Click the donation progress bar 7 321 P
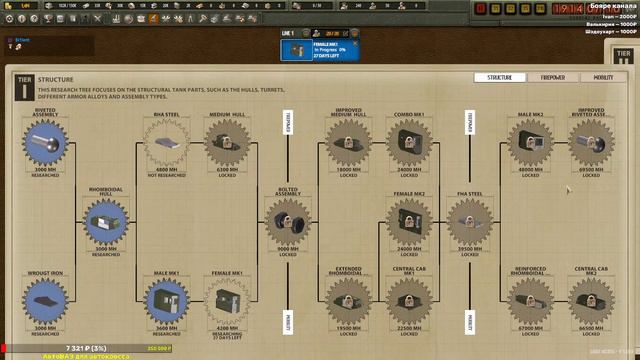This screenshot has width=640, height=360. coord(86,348)
